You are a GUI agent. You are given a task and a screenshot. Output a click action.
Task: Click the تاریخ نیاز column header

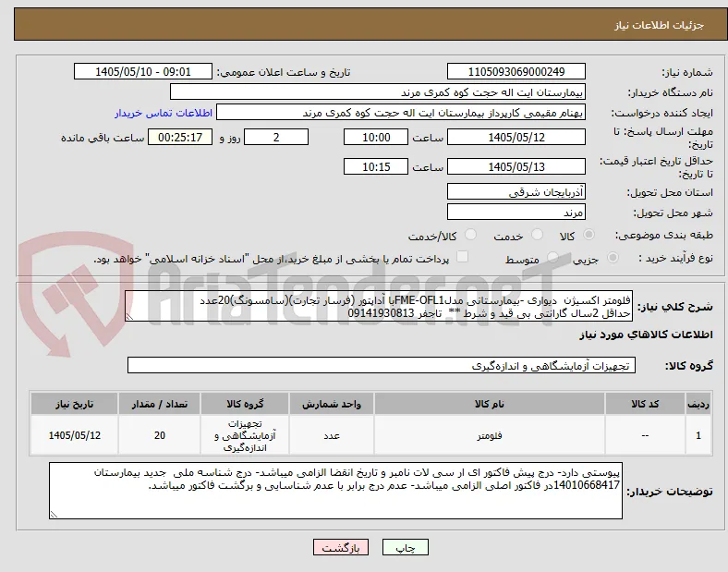(x=74, y=404)
